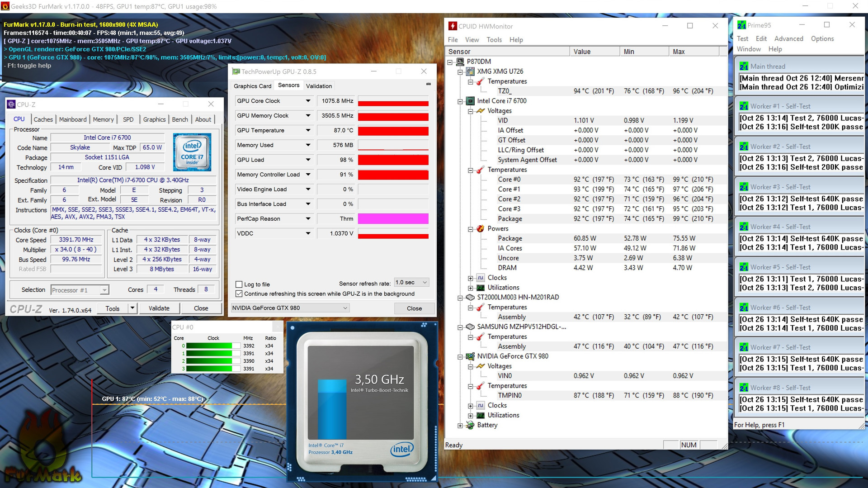
Task: Switch to the Caches tab in CPU-Z
Action: click(x=43, y=119)
